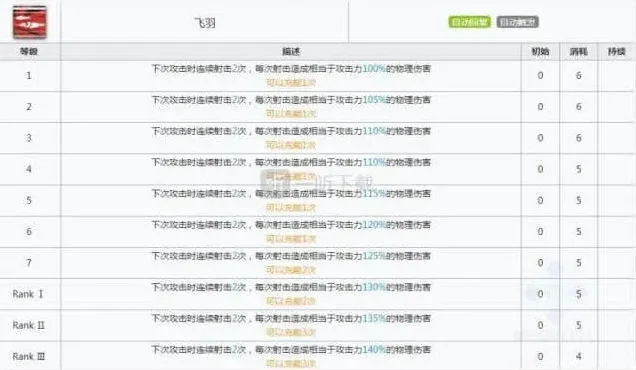Image resolution: width=636 pixels, height=370 pixels.
Task: Click the red 飞羽 skill icon
Action: [x=30, y=23]
